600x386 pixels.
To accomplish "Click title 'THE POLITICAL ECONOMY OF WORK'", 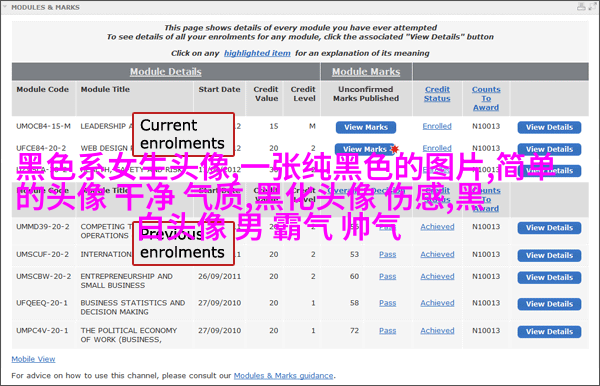I will click(129, 335).
